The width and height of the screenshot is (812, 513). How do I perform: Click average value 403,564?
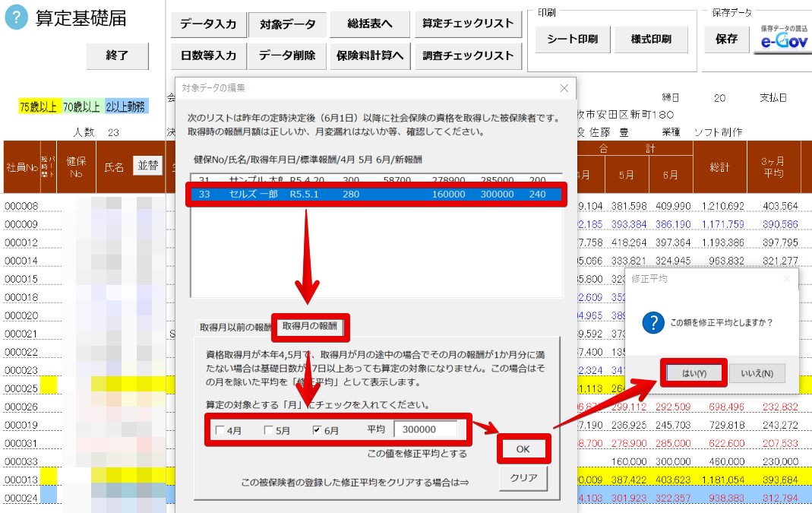(x=780, y=206)
